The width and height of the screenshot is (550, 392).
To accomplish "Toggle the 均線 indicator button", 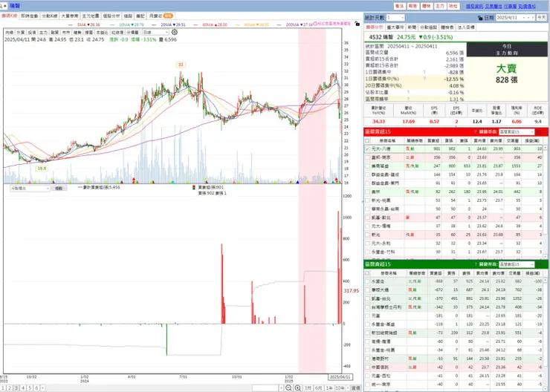I will 9,32.
